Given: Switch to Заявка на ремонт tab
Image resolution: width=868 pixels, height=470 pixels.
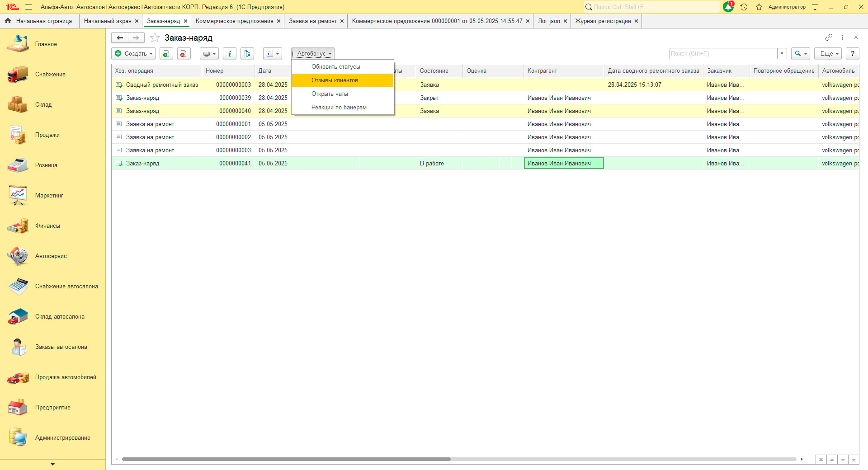Looking at the screenshot, I should (313, 21).
